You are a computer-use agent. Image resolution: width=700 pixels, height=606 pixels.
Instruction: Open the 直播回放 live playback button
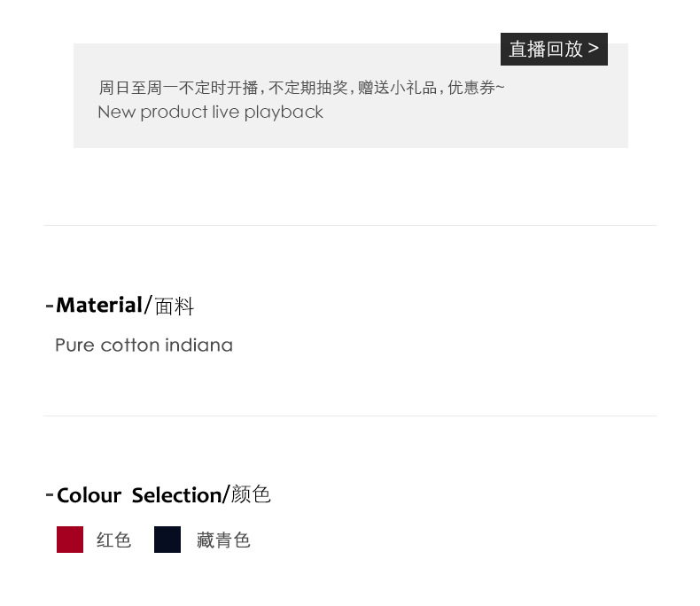[x=545, y=49]
